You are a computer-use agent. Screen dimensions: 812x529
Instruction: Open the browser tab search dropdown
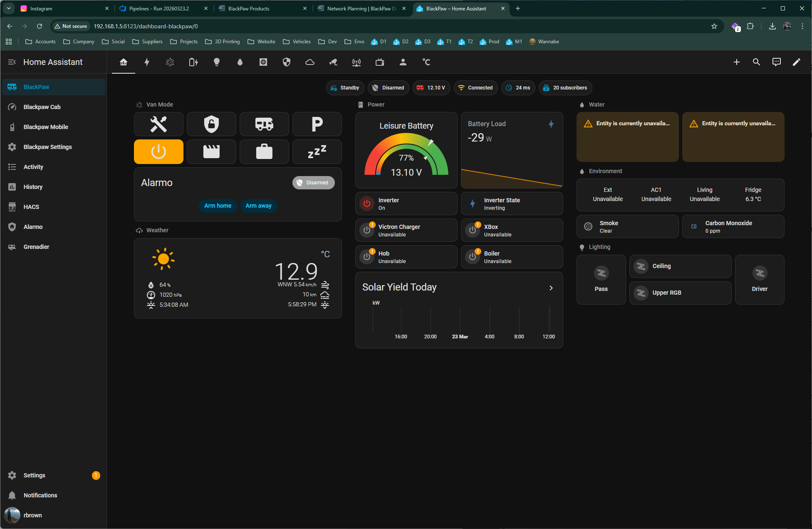[9, 8]
